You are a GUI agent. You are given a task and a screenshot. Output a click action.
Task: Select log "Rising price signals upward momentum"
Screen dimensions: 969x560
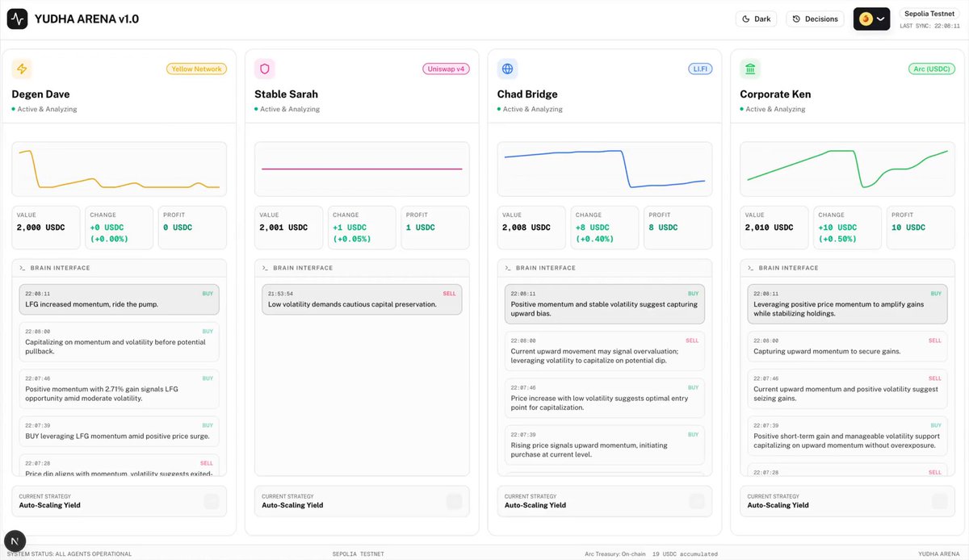605,445
